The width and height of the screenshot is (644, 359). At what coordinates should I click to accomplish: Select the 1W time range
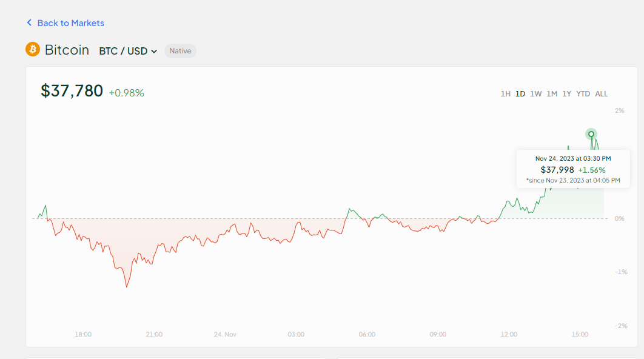tap(535, 93)
